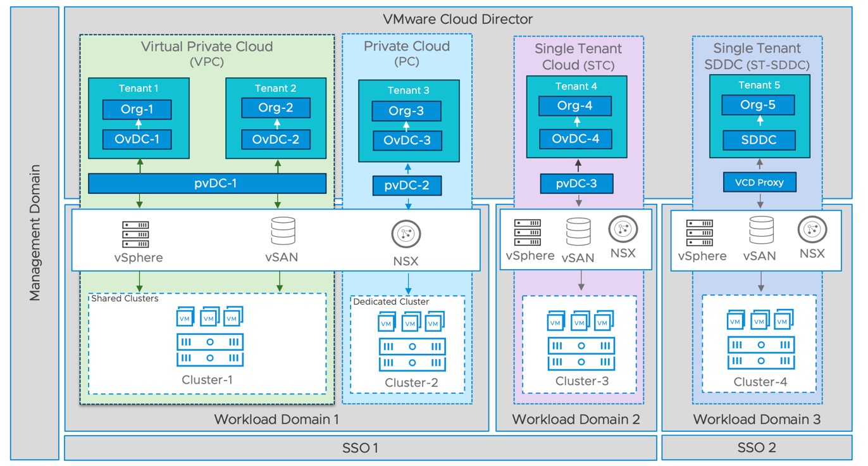
Task: Click the Cluster-3 label
Action: point(582,381)
